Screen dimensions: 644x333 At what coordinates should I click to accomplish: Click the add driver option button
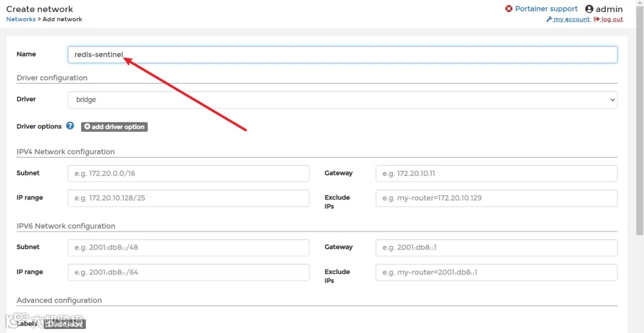click(x=114, y=127)
